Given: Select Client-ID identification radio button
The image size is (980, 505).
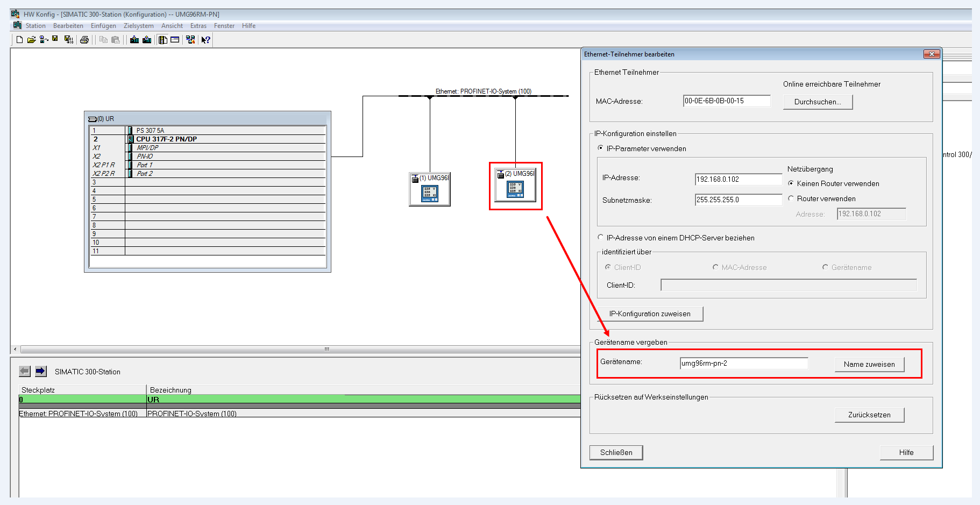Looking at the screenshot, I should point(608,267).
